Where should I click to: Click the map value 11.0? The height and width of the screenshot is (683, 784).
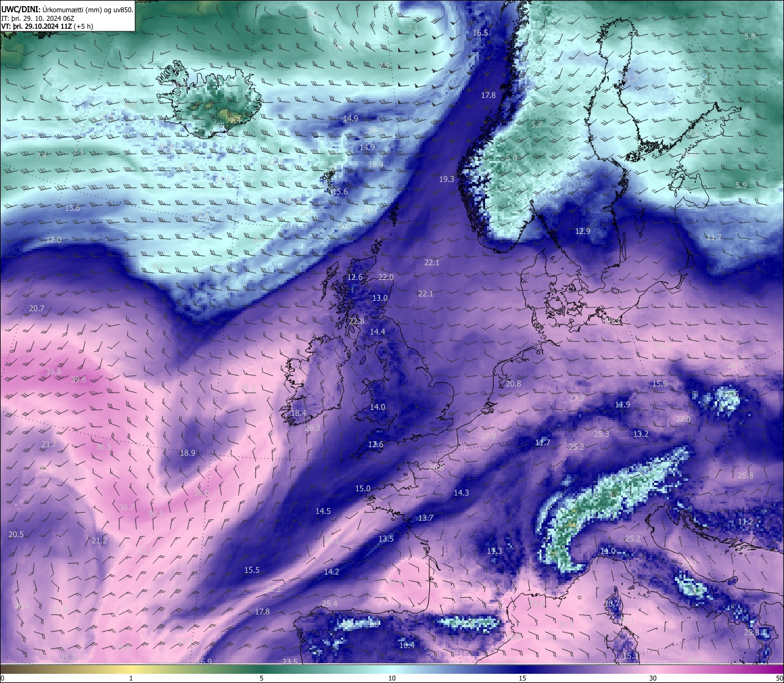[608, 551]
